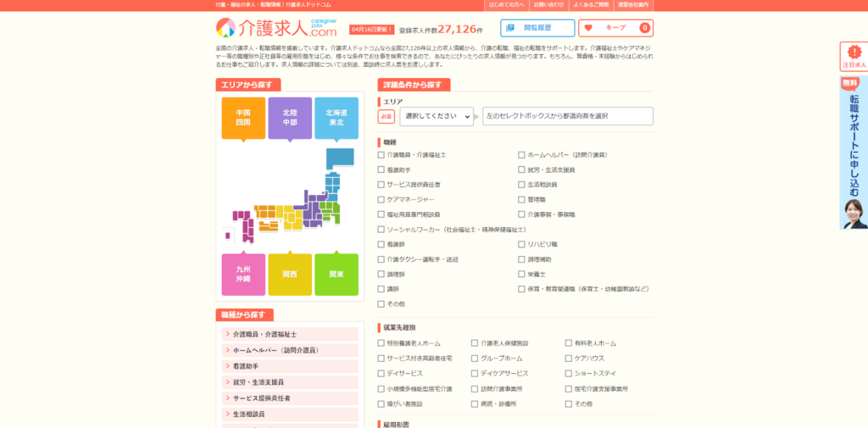Screen dimensions: 868x428
Task: Open the 転職サポートに申し込む side banner
Action: 854,153
